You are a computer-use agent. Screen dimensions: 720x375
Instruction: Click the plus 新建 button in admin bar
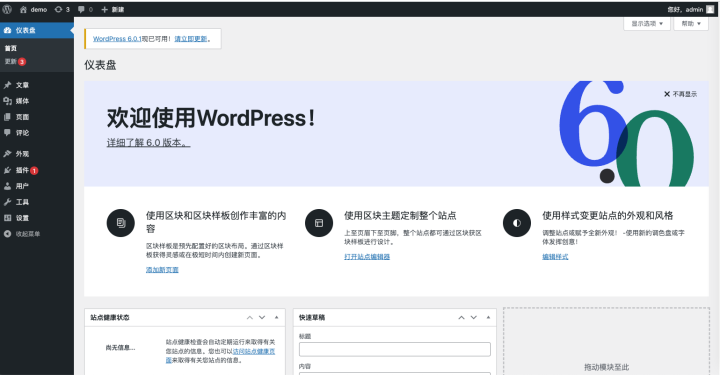(x=112, y=9)
